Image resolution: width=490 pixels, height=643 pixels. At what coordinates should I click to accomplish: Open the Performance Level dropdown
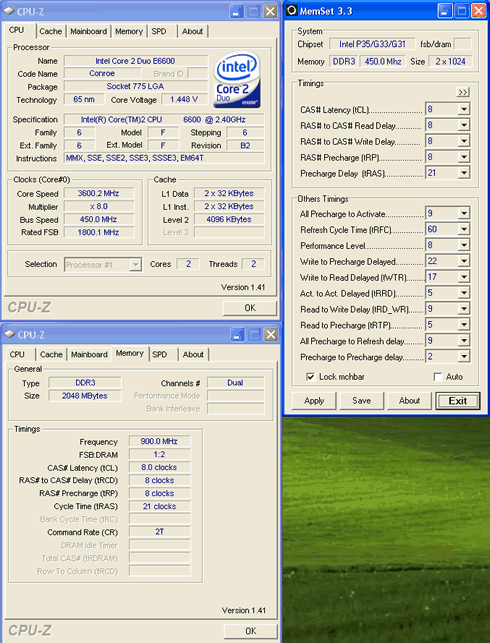click(464, 245)
